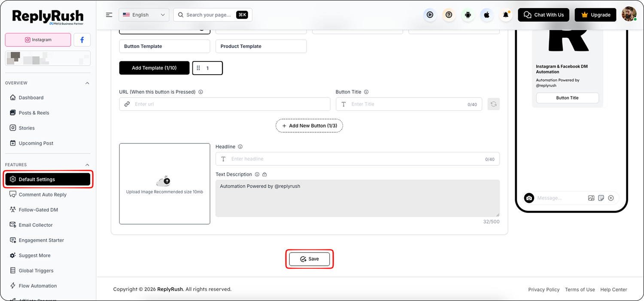The width and height of the screenshot is (644, 301).
Task: Open the Android app icon
Action: pyautogui.click(x=468, y=15)
